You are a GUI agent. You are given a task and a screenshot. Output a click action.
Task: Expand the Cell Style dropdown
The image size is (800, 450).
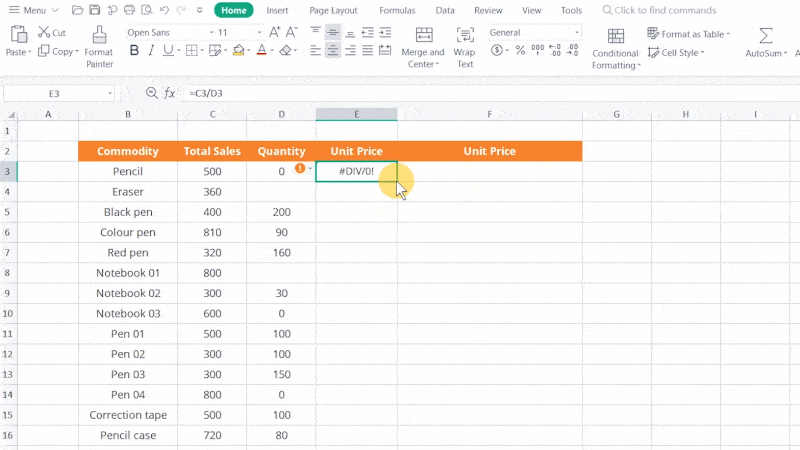703,53
